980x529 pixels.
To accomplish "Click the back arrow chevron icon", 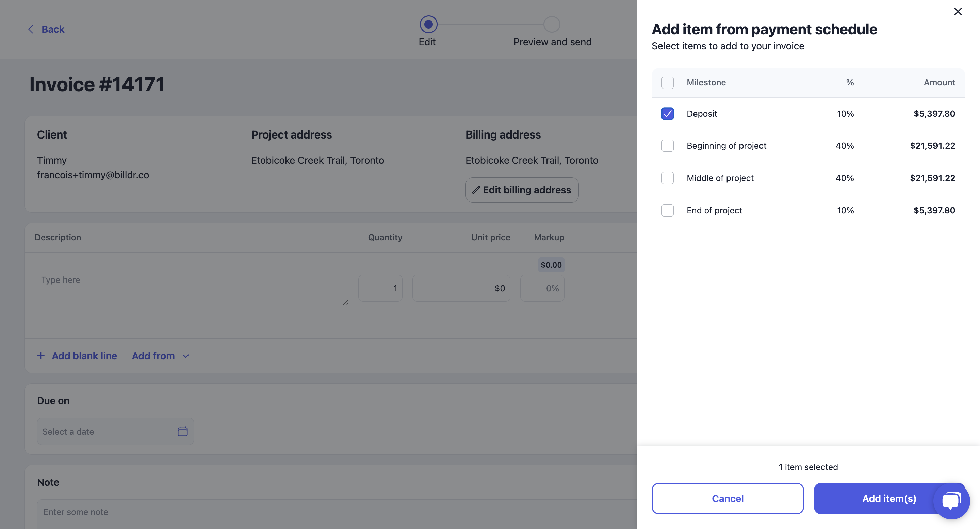I will pyautogui.click(x=31, y=29).
